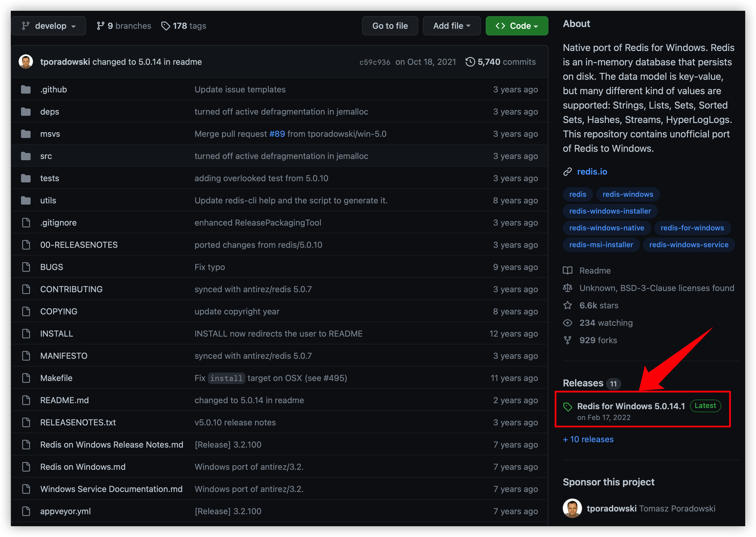Open Redis for Windows 5.0.14.1 release

(630, 406)
